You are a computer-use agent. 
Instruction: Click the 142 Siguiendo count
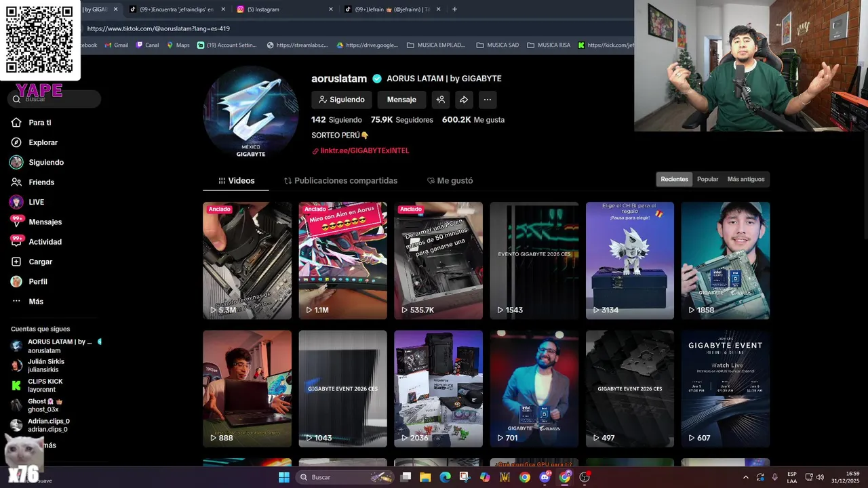[336, 119]
